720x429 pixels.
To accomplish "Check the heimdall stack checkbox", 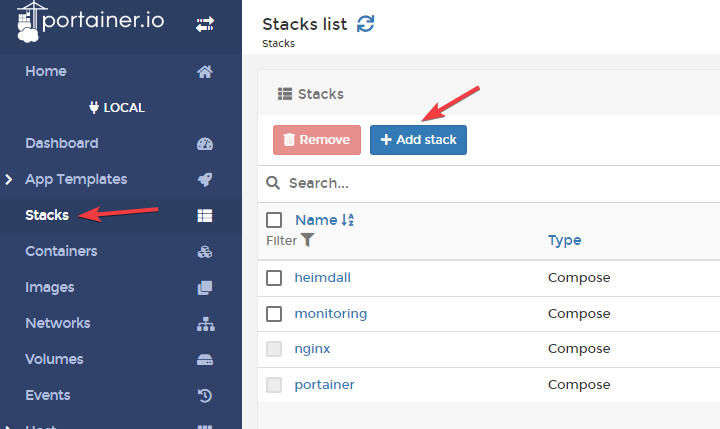I will (x=274, y=278).
